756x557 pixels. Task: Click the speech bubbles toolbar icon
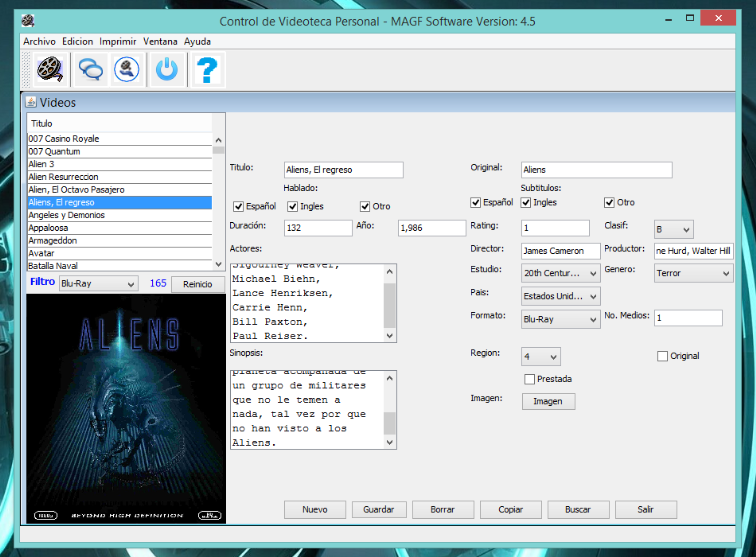tap(91, 69)
